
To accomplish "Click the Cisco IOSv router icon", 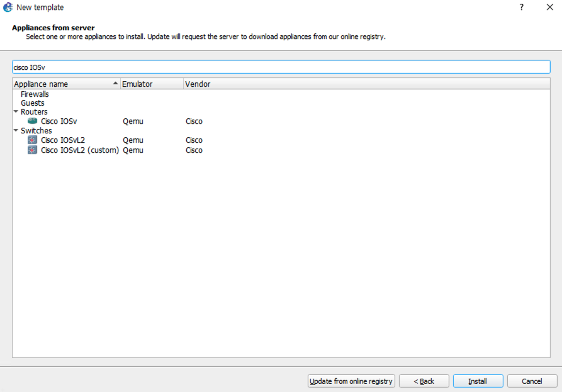I will (32, 121).
